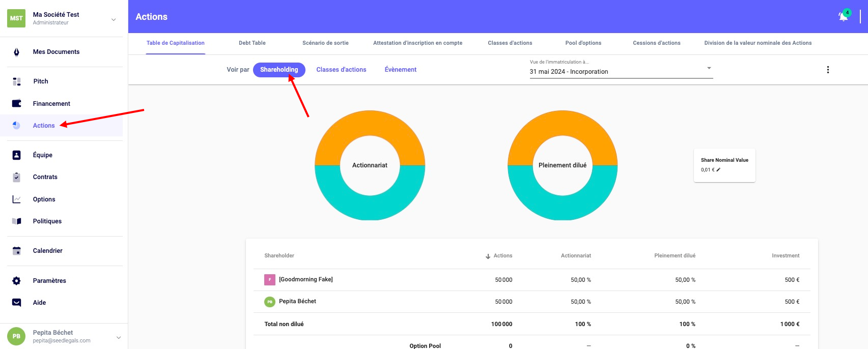This screenshot has height=349, width=868.
Task: Click the Pitch sidebar icon
Action: (16, 81)
